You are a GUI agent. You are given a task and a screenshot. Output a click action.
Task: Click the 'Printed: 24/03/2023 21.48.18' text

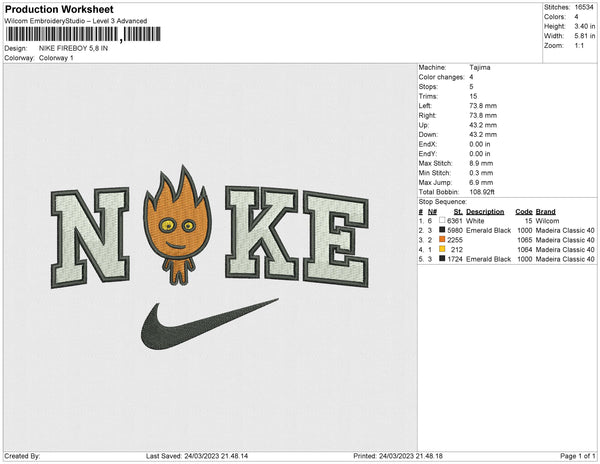tap(398, 456)
